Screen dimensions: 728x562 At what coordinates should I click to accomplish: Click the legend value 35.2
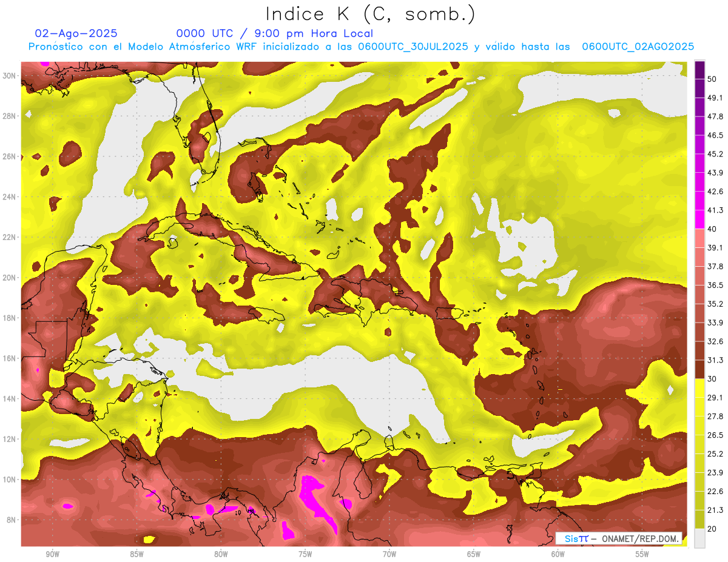[715, 304]
